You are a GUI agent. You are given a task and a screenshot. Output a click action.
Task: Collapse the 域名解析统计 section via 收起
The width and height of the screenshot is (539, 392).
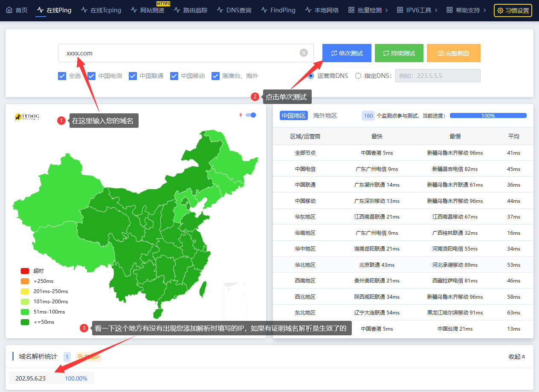[517, 357]
